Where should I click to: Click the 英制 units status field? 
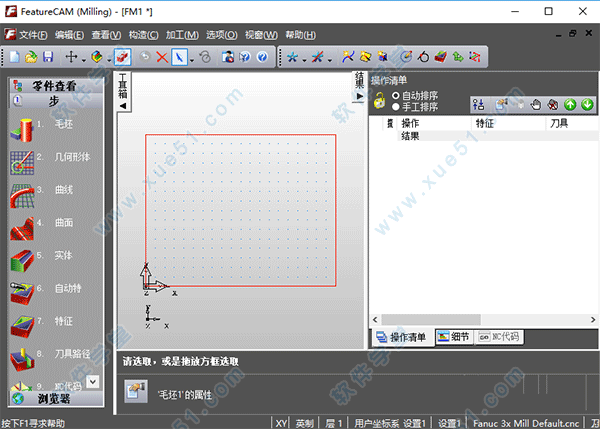point(305,423)
